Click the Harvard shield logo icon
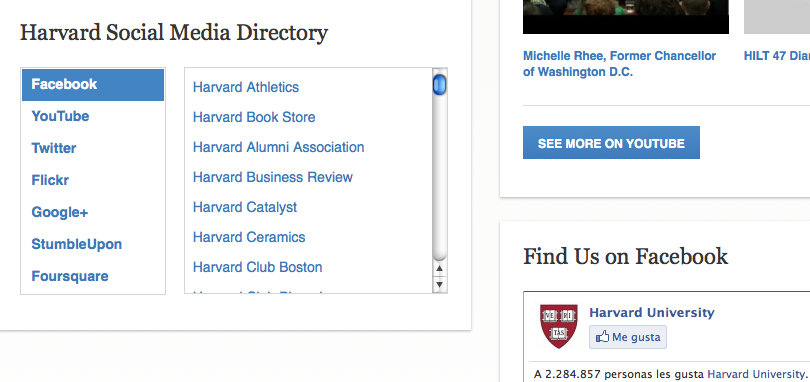The width and height of the screenshot is (810, 382). coord(558,326)
